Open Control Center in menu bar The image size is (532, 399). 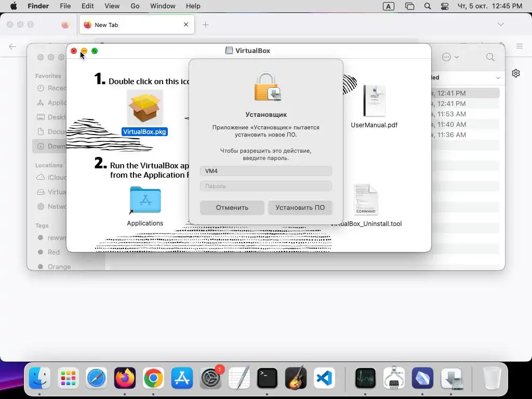pos(445,6)
